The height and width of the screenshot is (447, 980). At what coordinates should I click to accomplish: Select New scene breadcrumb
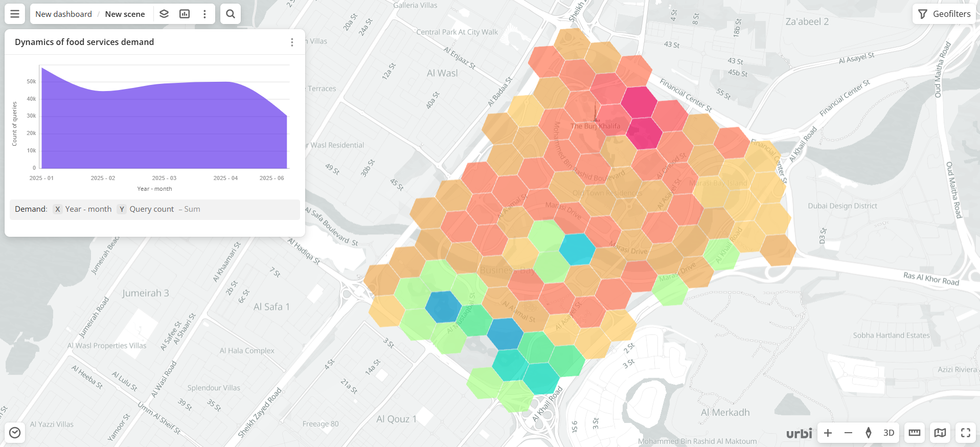[125, 14]
